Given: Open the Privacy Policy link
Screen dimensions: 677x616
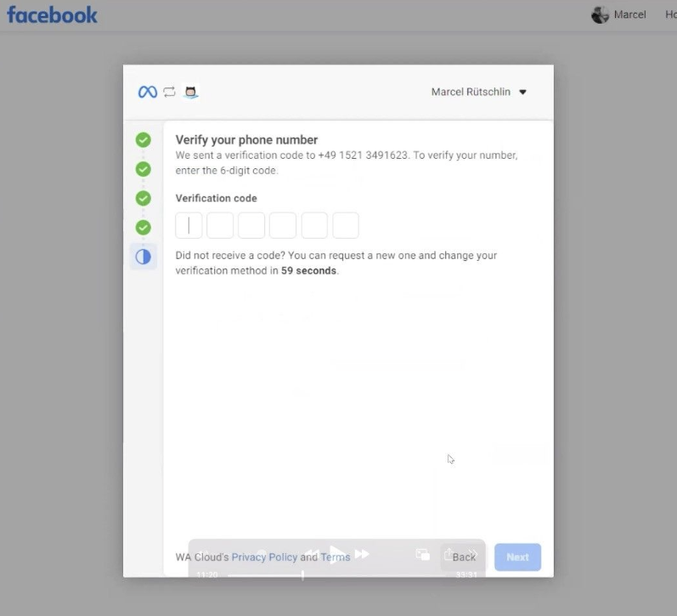Looking at the screenshot, I should [x=264, y=557].
